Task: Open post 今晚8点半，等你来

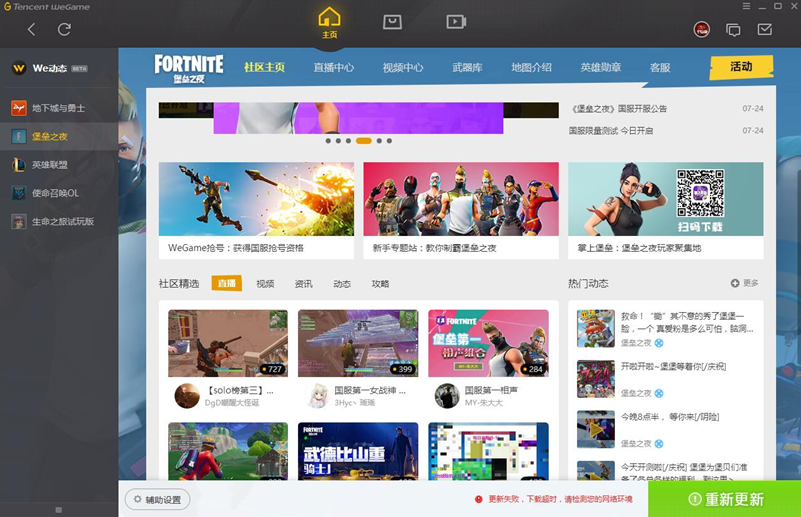Action: coord(670,417)
